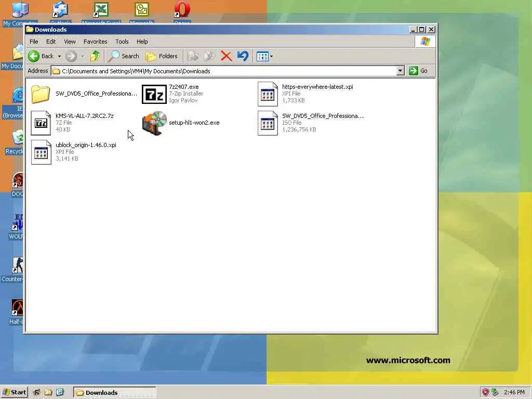Open the Favorites menu
Viewport: 532px width, 399px height.
tap(96, 42)
